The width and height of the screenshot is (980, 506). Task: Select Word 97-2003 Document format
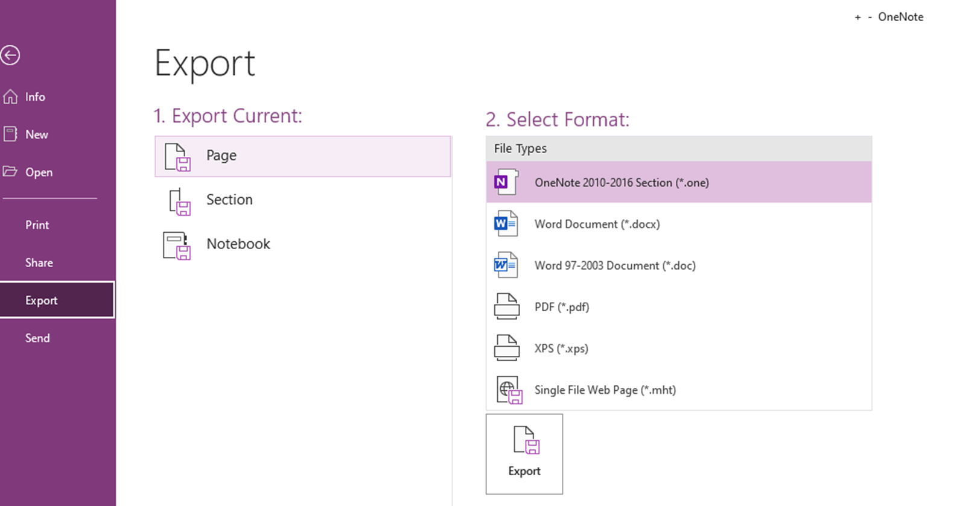tap(614, 265)
